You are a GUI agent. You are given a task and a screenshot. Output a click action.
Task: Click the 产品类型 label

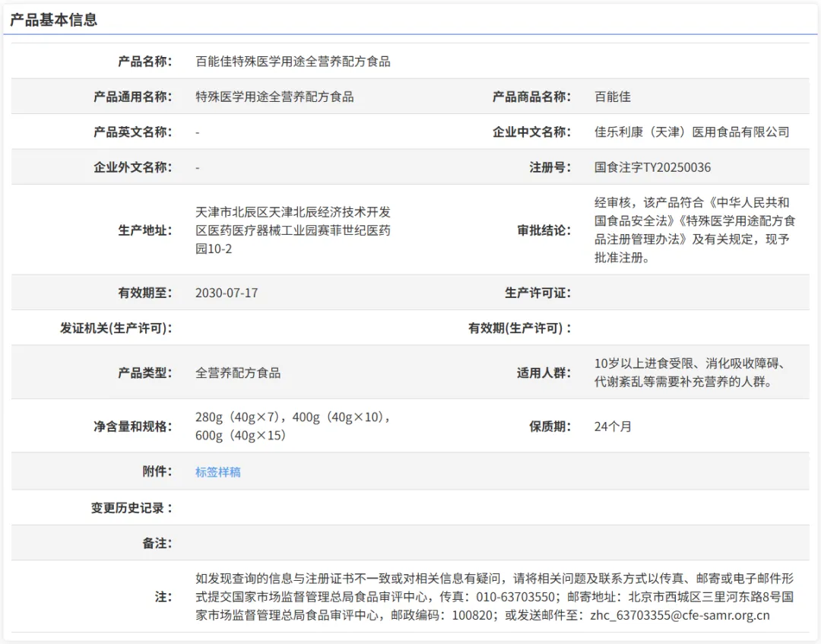coord(145,373)
